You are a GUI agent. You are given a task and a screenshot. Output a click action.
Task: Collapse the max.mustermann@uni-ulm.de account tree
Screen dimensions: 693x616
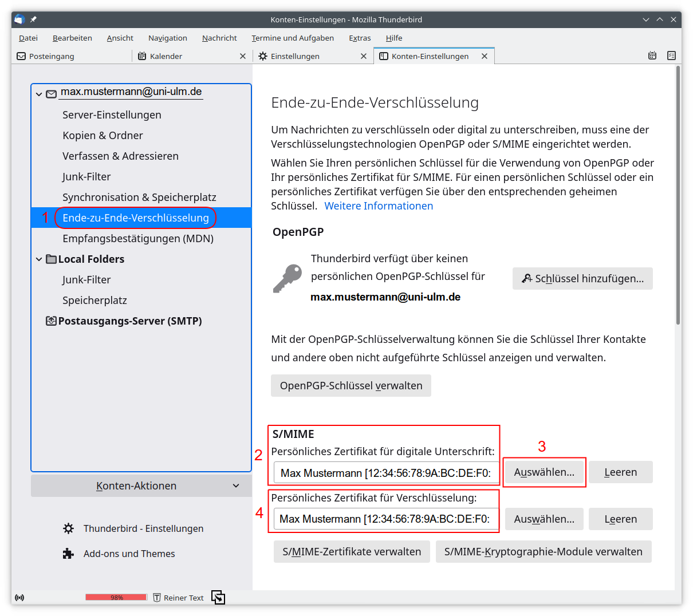coord(39,94)
